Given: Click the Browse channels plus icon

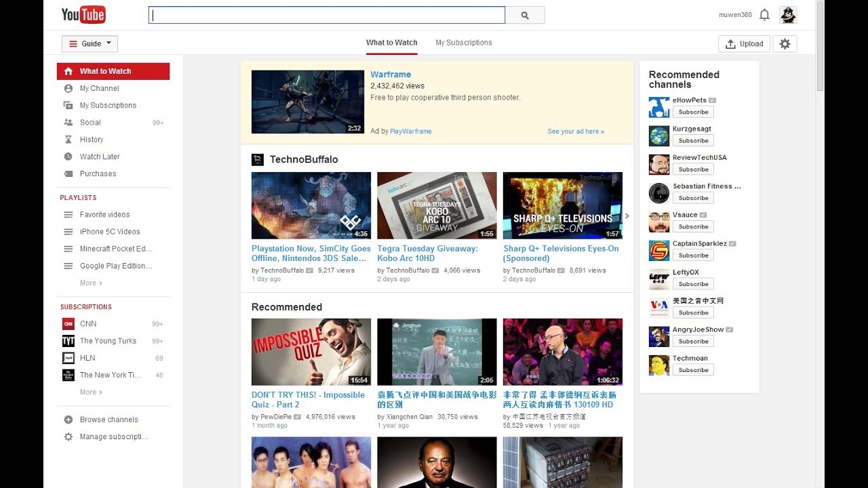Looking at the screenshot, I should [68, 420].
